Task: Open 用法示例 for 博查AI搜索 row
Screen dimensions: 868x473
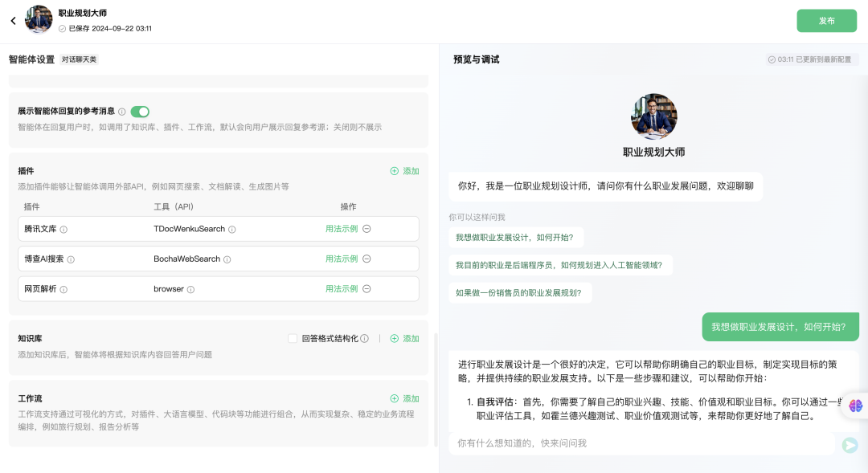Action: [x=342, y=259]
